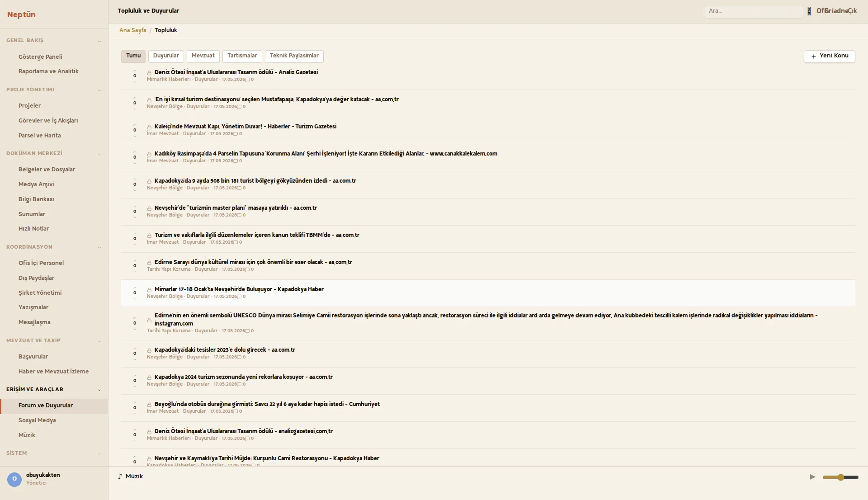Click lock icon beside 'Deniz Ötesi ... Analiz Gazetesi'
Image resolution: width=868 pixels, height=500 pixels.
(x=149, y=73)
